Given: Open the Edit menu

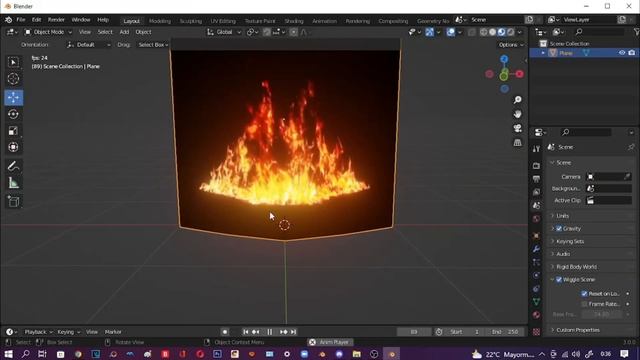Looking at the screenshot, I should 36,20.
